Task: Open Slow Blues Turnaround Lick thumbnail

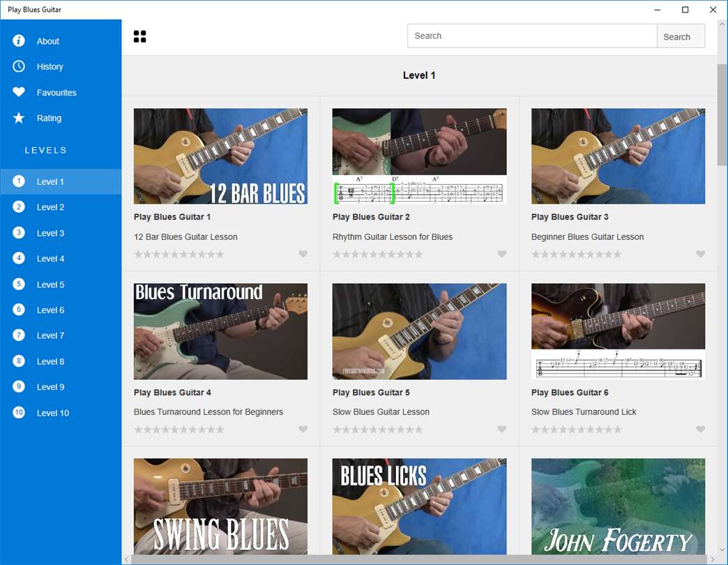Action: click(x=618, y=331)
